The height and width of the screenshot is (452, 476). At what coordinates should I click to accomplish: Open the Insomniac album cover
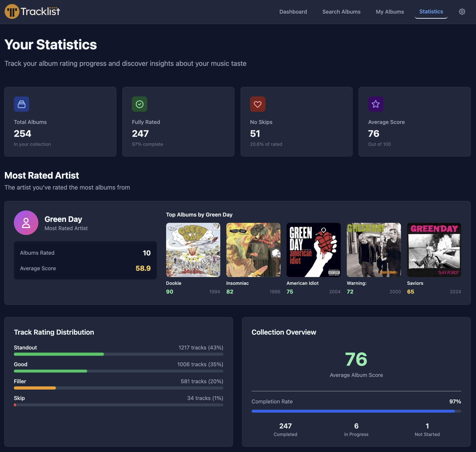click(253, 250)
